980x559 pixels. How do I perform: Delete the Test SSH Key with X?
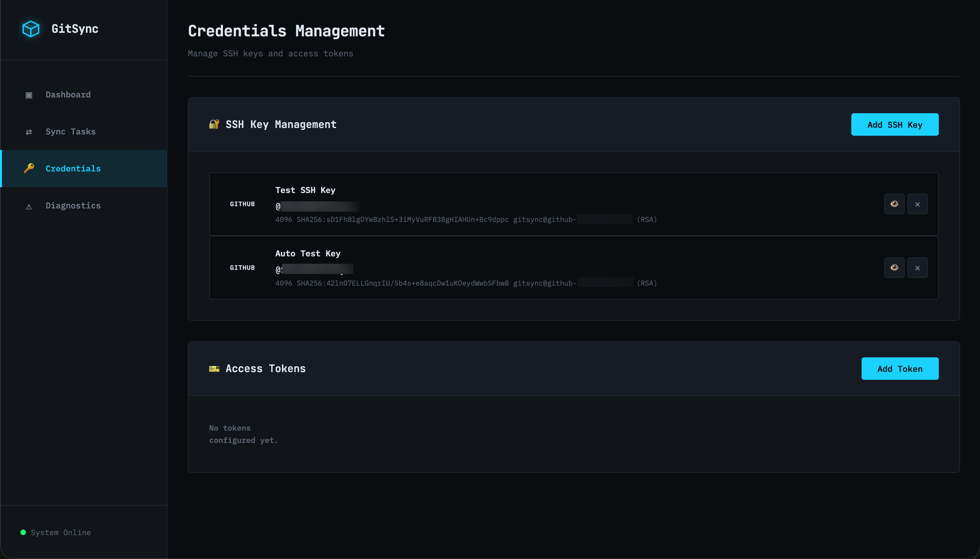point(917,204)
